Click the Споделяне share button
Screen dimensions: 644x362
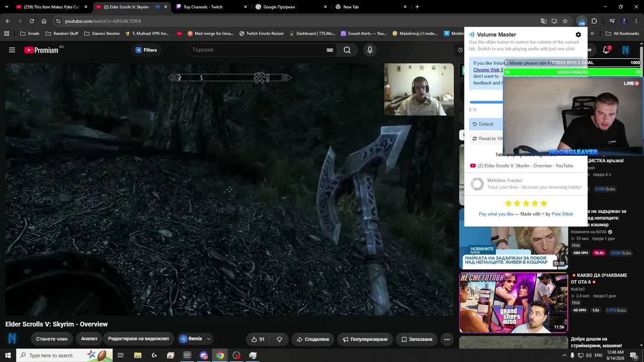[x=312, y=339]
